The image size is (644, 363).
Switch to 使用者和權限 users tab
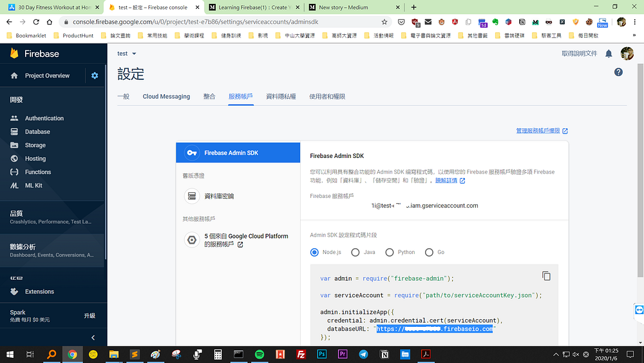tap(327, 97)
